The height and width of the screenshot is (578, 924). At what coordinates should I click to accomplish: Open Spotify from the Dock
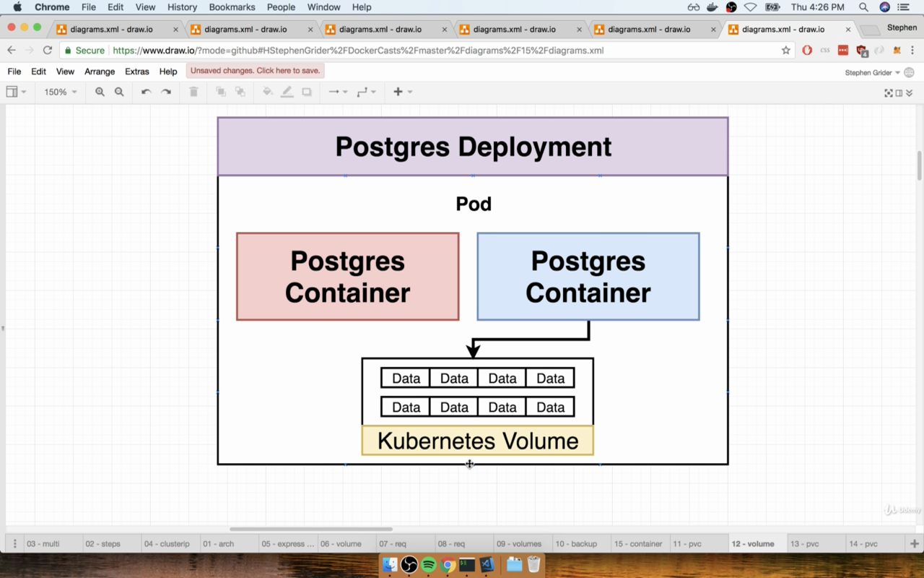coord(428,564)
